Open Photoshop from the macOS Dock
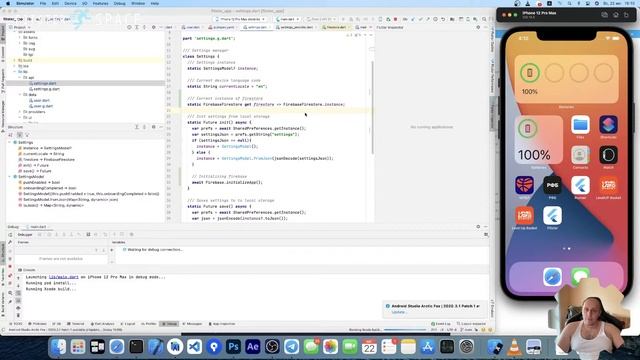The height and width of the screenshot is (360, 640). coord(233,347)
